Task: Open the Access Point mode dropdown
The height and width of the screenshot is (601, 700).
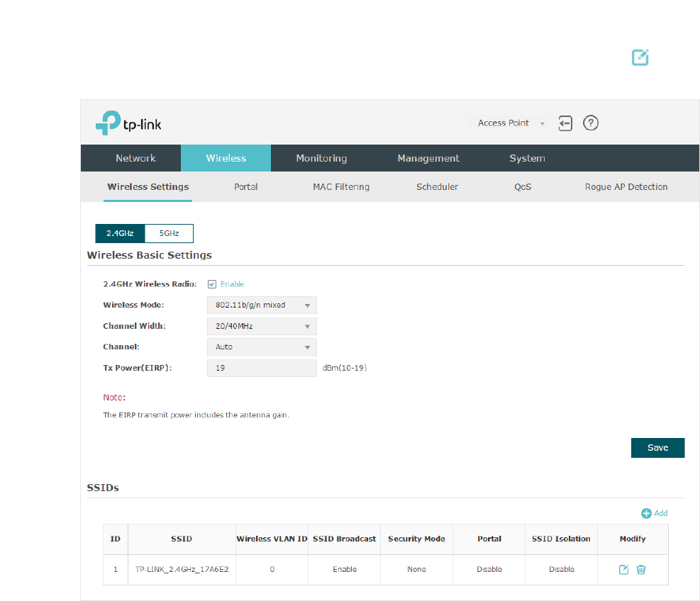Action: pyautogui.click(x=508, y=123)
